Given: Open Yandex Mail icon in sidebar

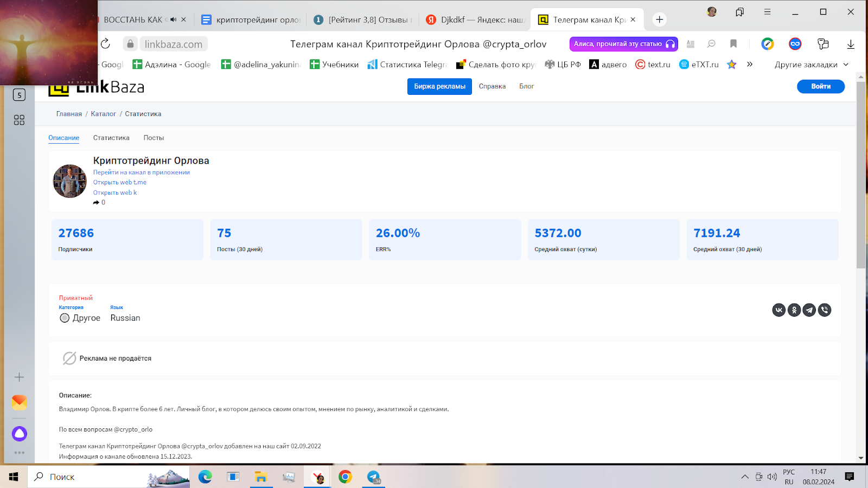Looking at the screenshot, I should [x=19, y=402].
